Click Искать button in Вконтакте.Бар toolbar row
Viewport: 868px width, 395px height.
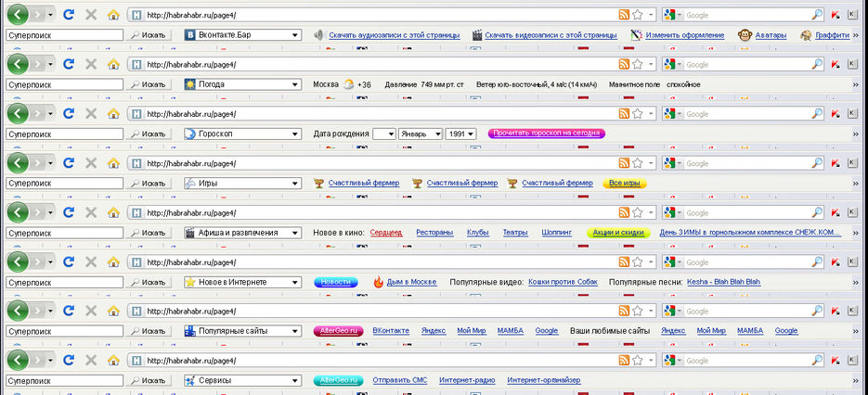[148, 35]
